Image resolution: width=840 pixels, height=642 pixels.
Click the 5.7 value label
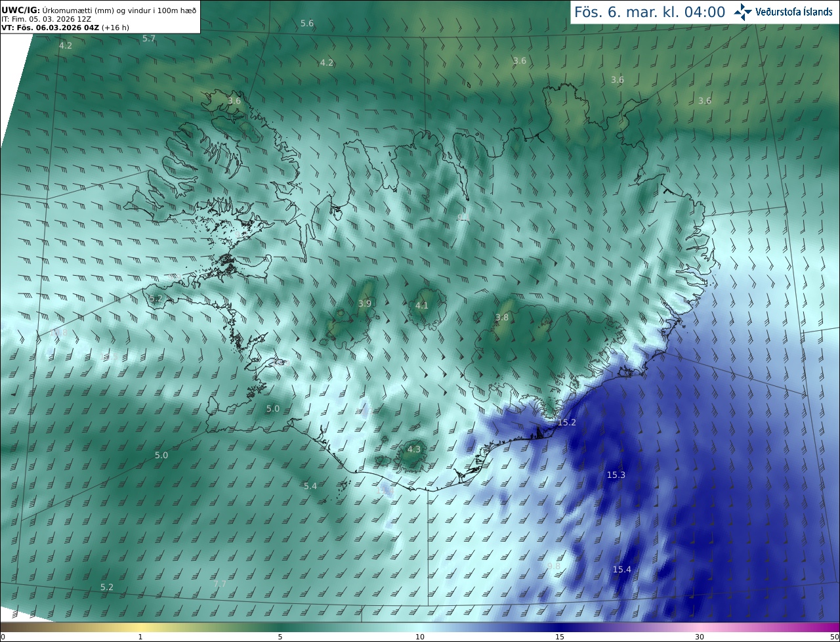click(149, 39)
